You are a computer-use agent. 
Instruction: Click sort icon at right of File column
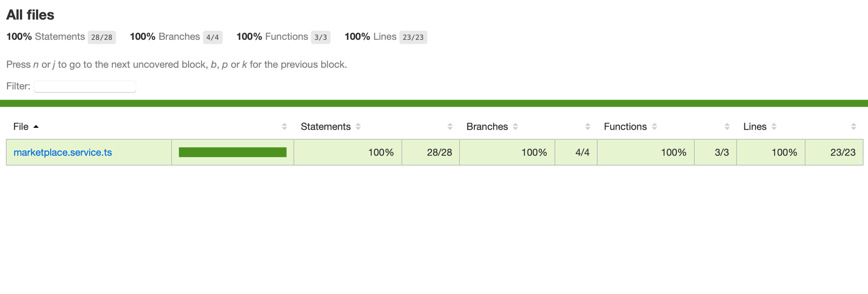284,127
